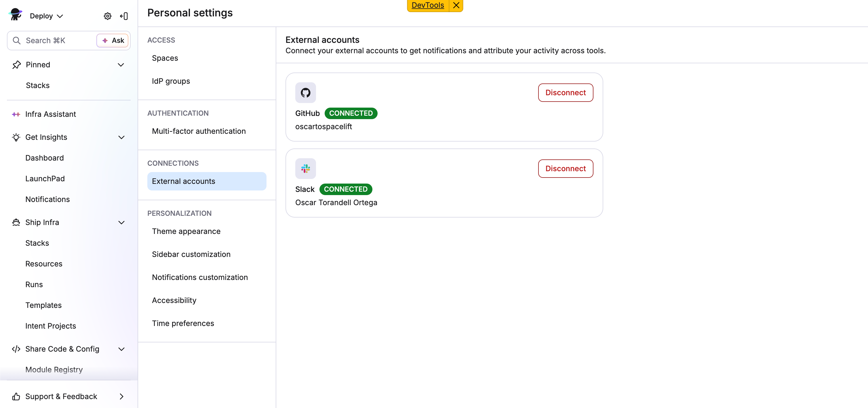This screenshot has width=868, height=408.
Task: Go to LaunchPad
Action: 45,179
